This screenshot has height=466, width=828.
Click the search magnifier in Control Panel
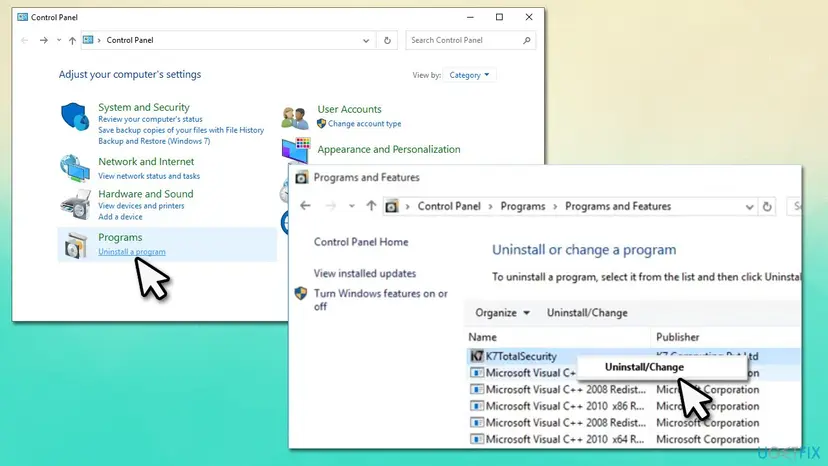[526, 40]
